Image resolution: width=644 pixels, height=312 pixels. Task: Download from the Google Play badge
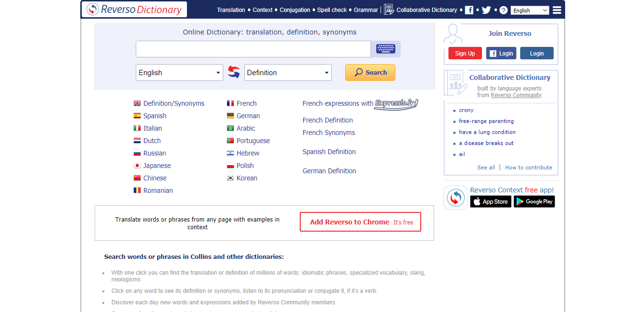[534, 201]
